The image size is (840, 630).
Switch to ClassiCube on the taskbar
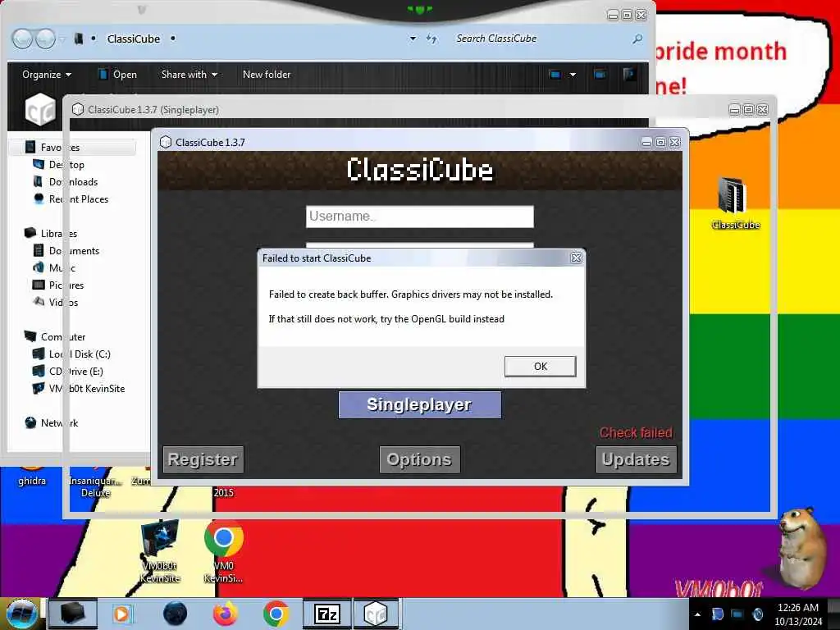tap(376, 614)
